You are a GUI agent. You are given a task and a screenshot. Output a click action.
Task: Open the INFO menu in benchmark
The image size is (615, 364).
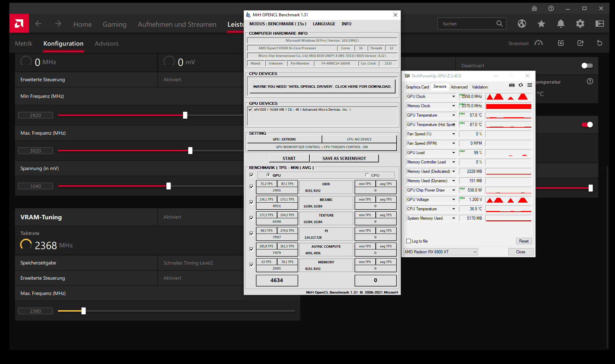[347, 24]
